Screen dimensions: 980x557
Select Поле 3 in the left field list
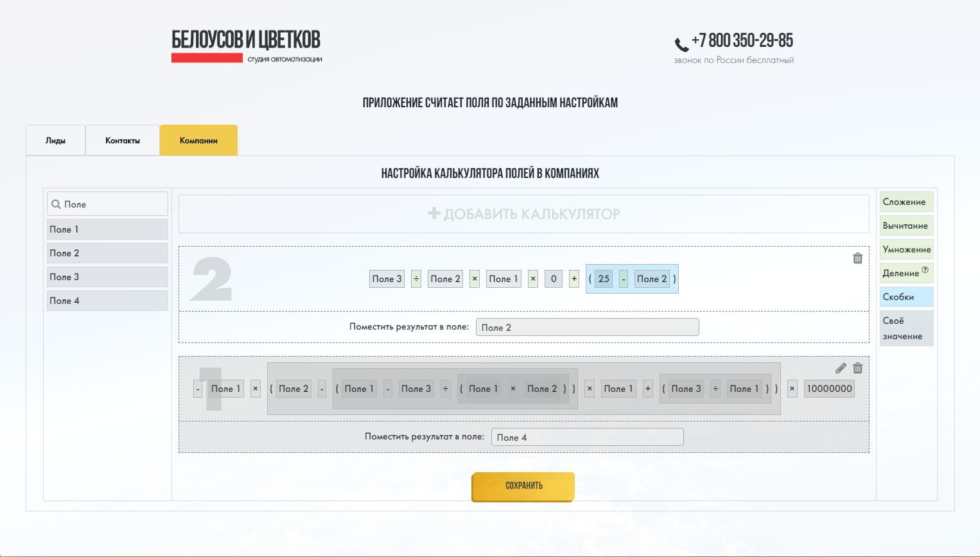point(107,277)
